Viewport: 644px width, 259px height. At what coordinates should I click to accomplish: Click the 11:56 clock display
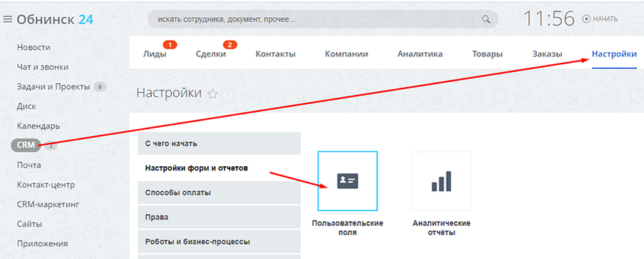(549, 19)
